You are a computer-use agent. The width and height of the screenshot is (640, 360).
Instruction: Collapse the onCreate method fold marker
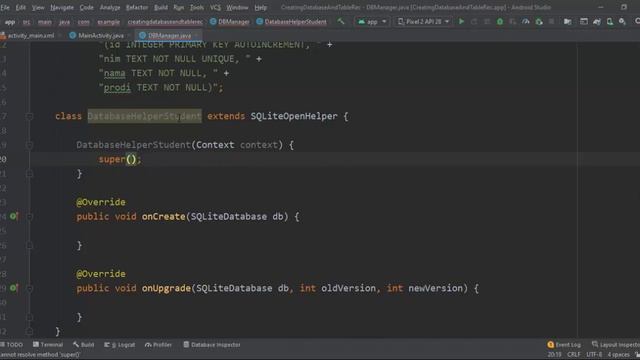coord(29,217)
